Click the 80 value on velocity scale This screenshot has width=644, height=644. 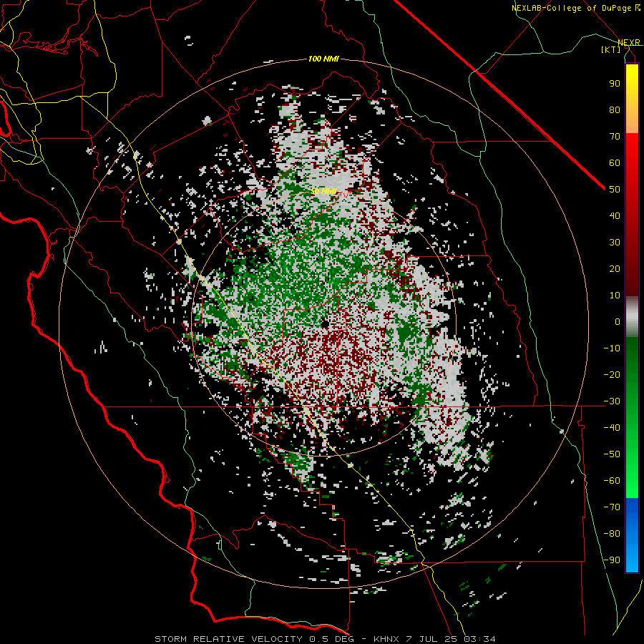615,110
